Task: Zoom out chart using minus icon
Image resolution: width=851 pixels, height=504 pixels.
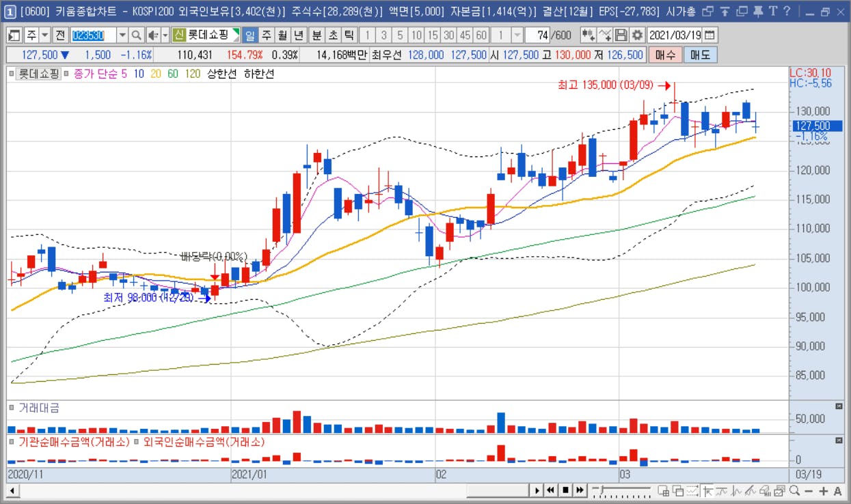Action: coord(809,490)
